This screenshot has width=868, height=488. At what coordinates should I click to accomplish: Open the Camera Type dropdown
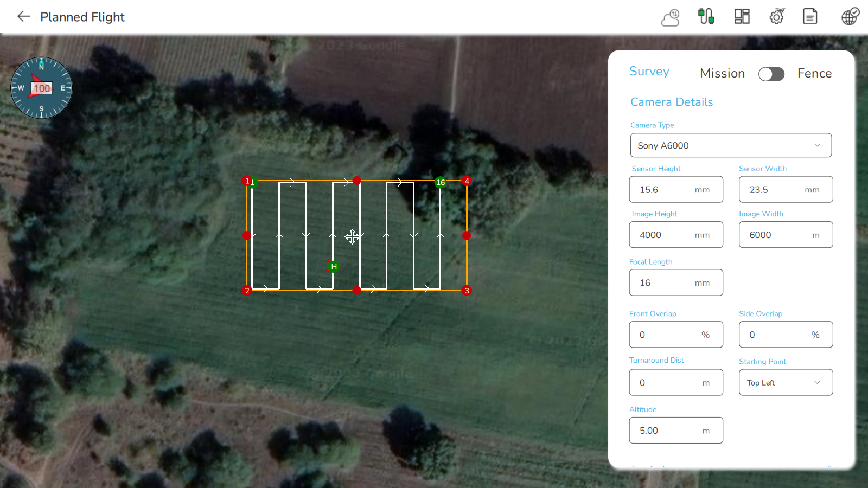click(x=730, y=145)
